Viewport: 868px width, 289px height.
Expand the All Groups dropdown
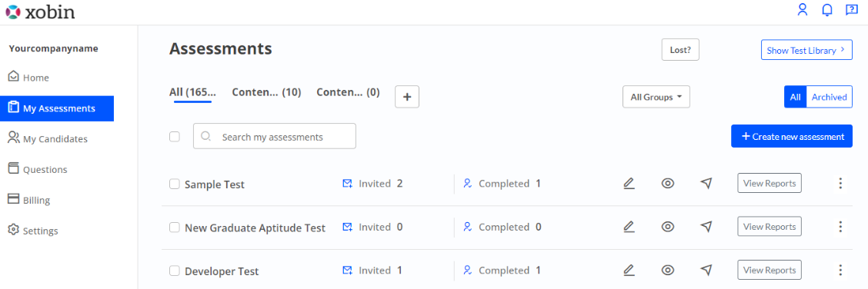click(x=656, y=97)
